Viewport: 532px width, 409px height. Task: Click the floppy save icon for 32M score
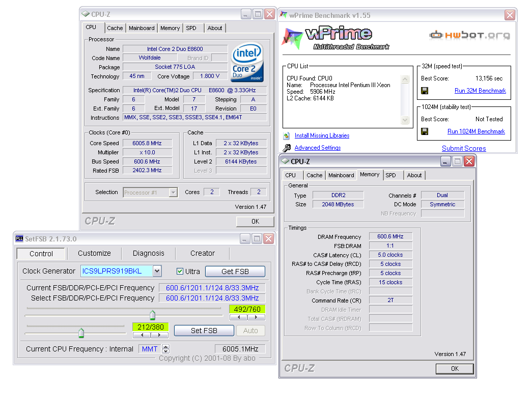tap(425, 91)
